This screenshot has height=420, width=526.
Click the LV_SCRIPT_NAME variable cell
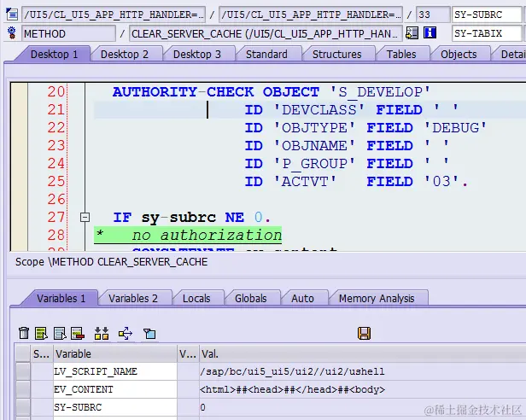[115, 371]
